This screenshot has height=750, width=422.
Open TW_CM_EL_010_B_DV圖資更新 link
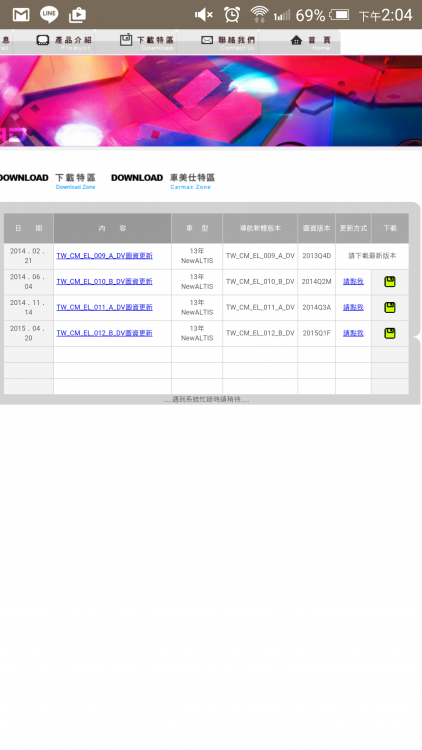coord(104,282)
